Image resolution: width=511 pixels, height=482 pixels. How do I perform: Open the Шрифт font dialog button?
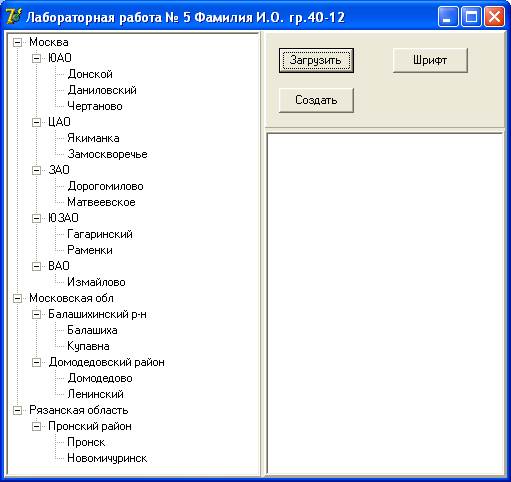[x=430, y=60]
